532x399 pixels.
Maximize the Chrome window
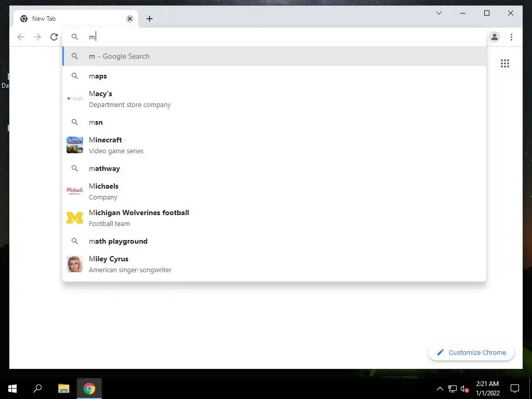[x=486, y=13]
